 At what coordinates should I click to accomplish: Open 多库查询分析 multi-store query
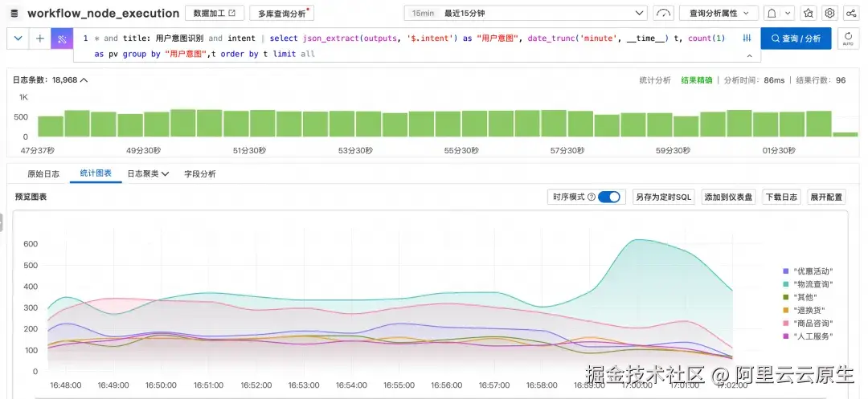(x=284, y=13)
